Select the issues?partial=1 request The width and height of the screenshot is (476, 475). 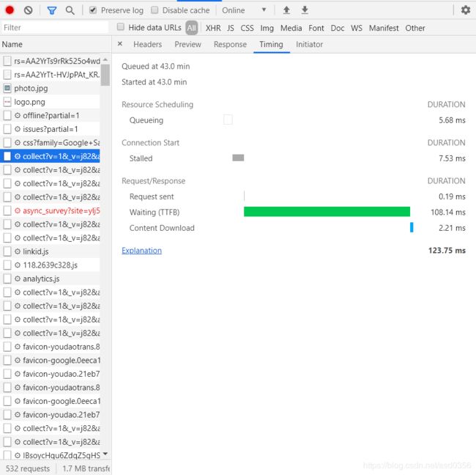point(50,129)
